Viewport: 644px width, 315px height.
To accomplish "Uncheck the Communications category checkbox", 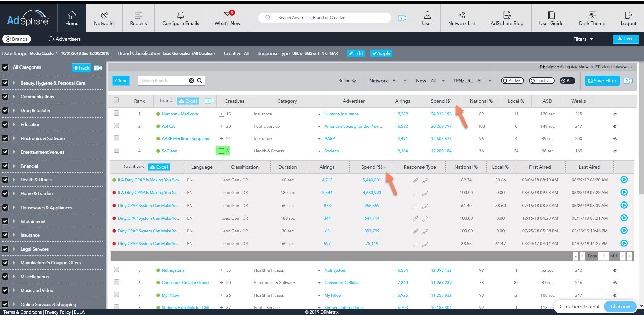I will pos(5,97).
